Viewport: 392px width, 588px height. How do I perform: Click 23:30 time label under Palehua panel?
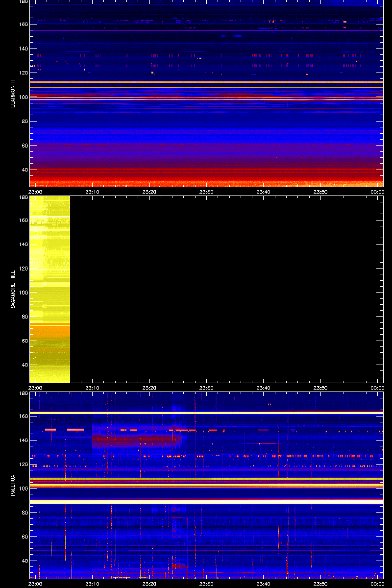pyautogui.click(x=206, y=584)
